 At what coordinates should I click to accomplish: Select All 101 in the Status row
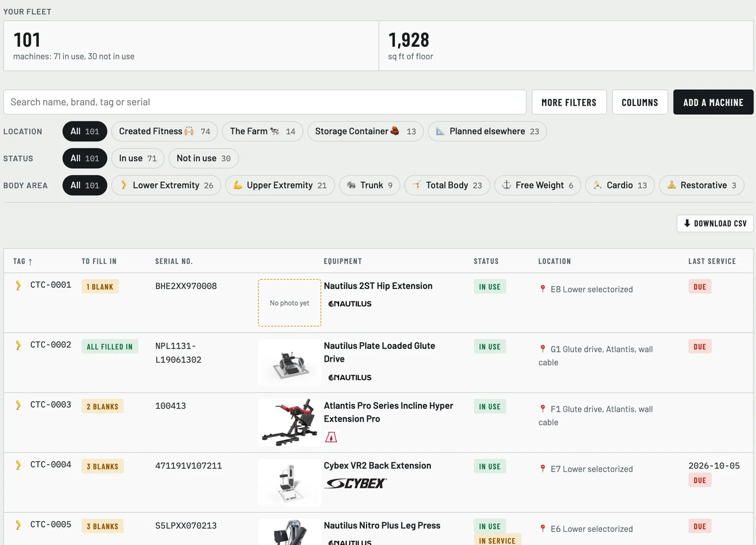click(85, 158)
